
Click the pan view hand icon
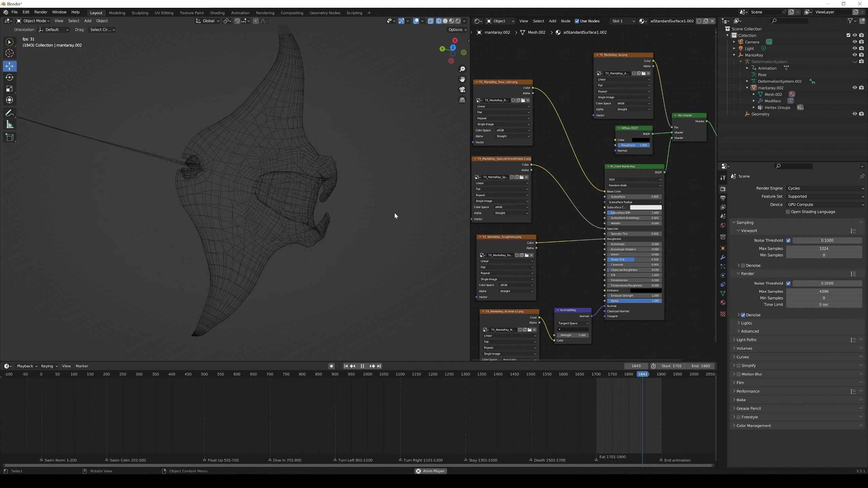tap(462, 79)
